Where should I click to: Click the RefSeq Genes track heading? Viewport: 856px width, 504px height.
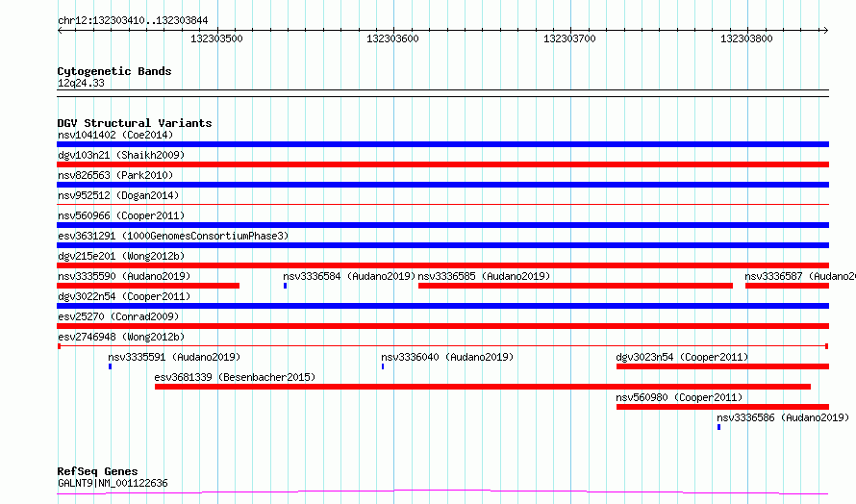tap(98, 471)
